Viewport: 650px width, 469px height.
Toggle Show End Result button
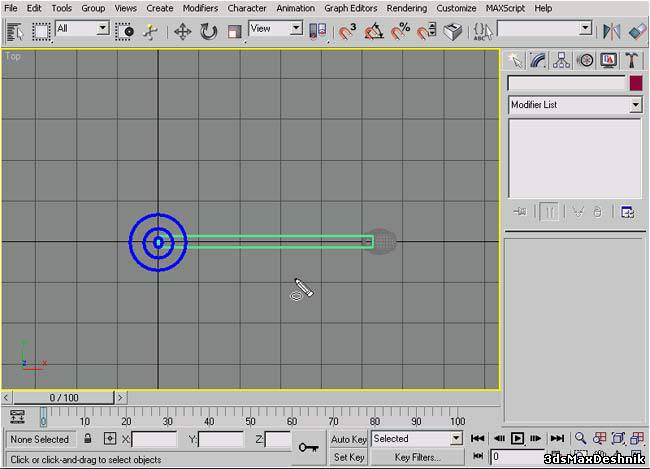[549, 212]
